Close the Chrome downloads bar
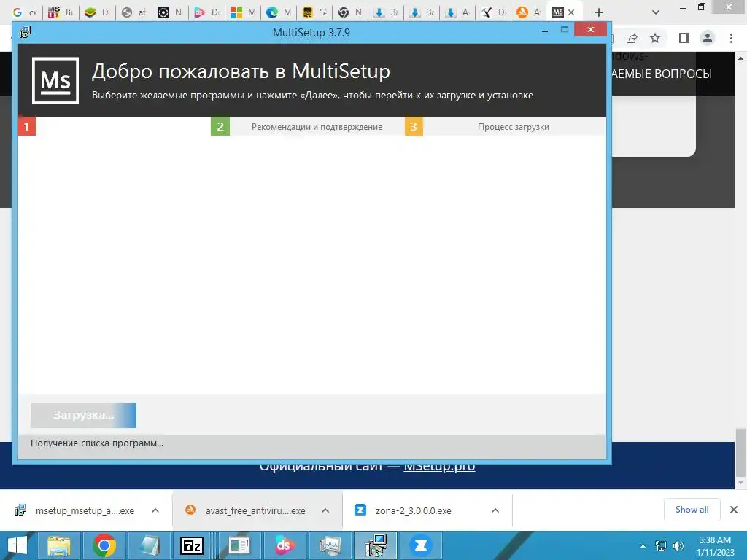Image resolution: width=747 pixels, height=560 pixels. 734,510
